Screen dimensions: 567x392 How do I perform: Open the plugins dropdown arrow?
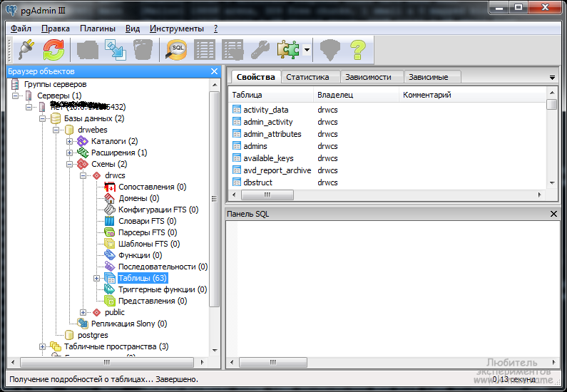coord(307,50)
